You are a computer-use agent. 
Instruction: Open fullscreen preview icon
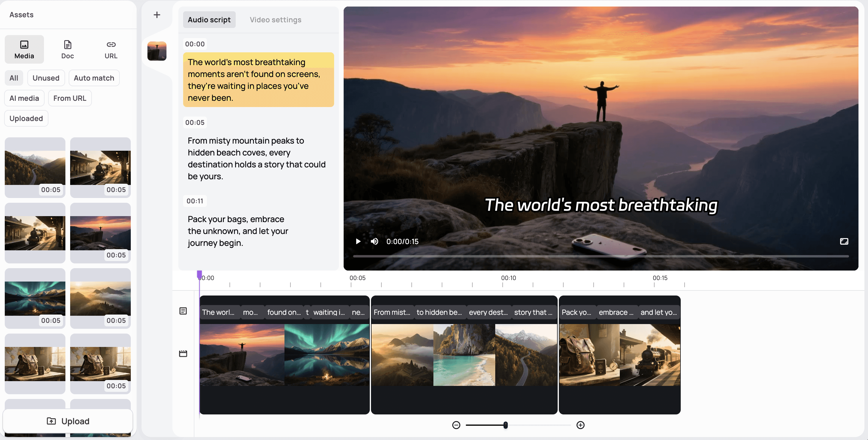pyautogui.click(x=844, y=241)
